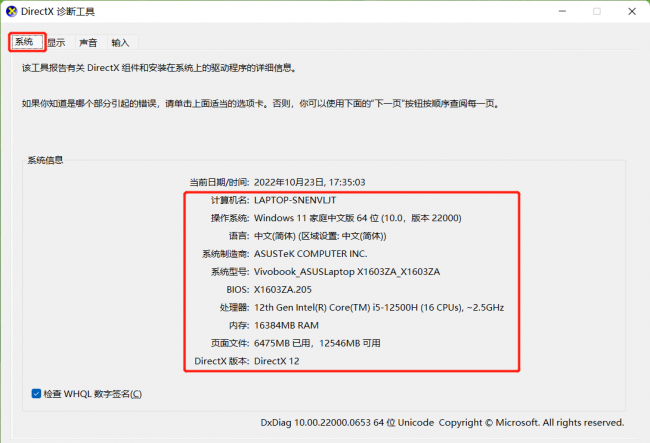650x443 pixels.
Task: Click the BIOS value X1603ZA.205
Action: pos(283,290)
